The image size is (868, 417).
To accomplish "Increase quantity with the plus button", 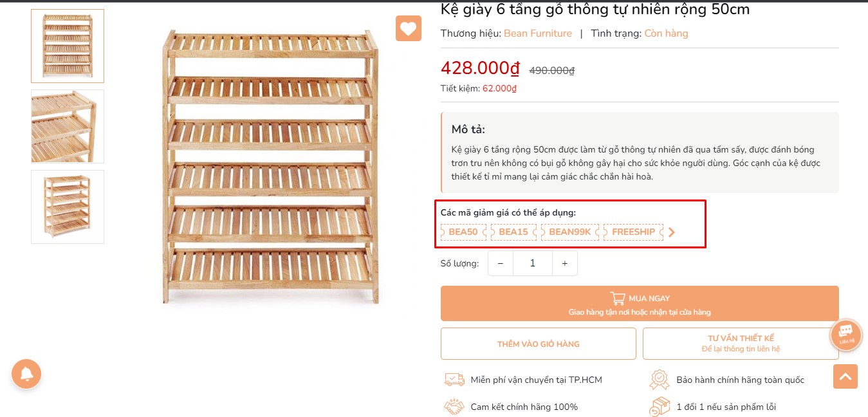I will point(564,263).
